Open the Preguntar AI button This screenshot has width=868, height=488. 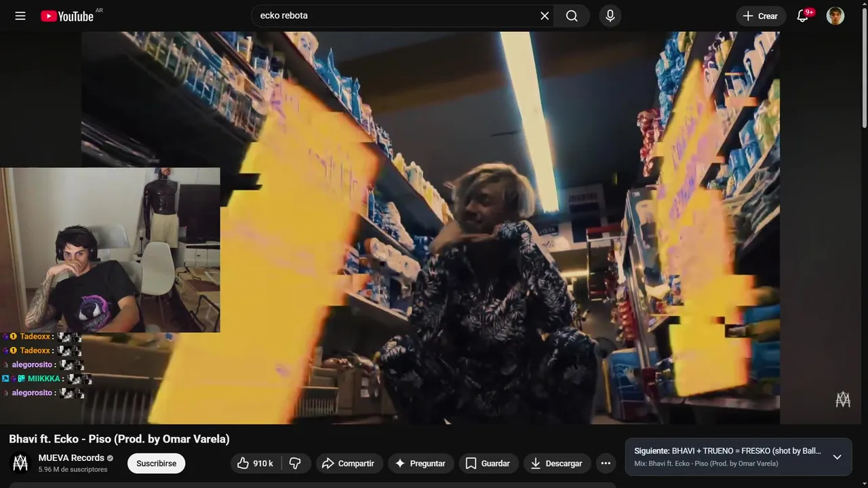[420, 464]
